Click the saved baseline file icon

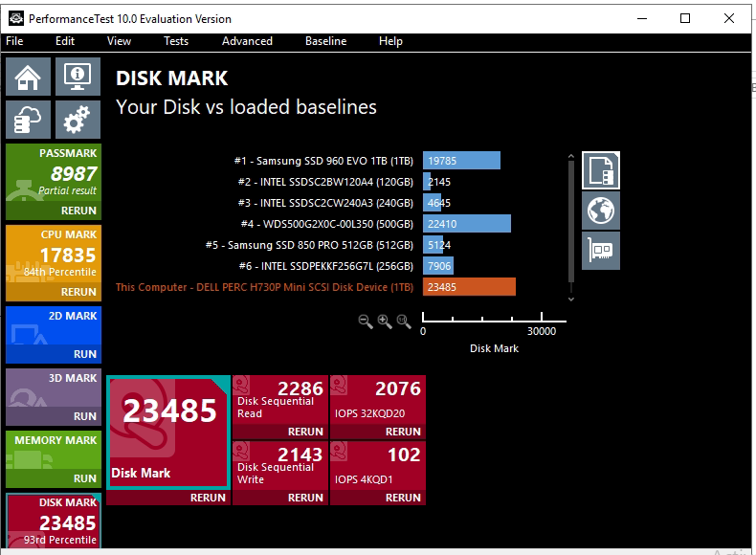tap(601, 170)
